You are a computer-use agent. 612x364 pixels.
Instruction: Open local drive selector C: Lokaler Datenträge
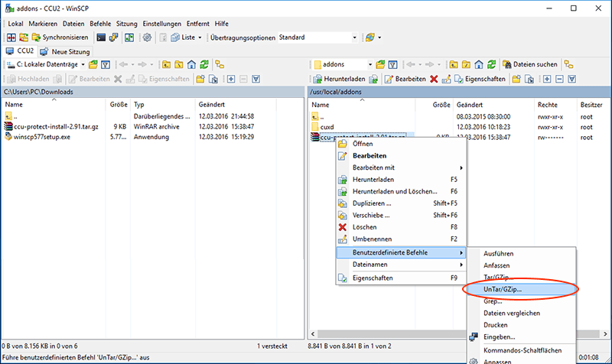[x=46, y=64]
